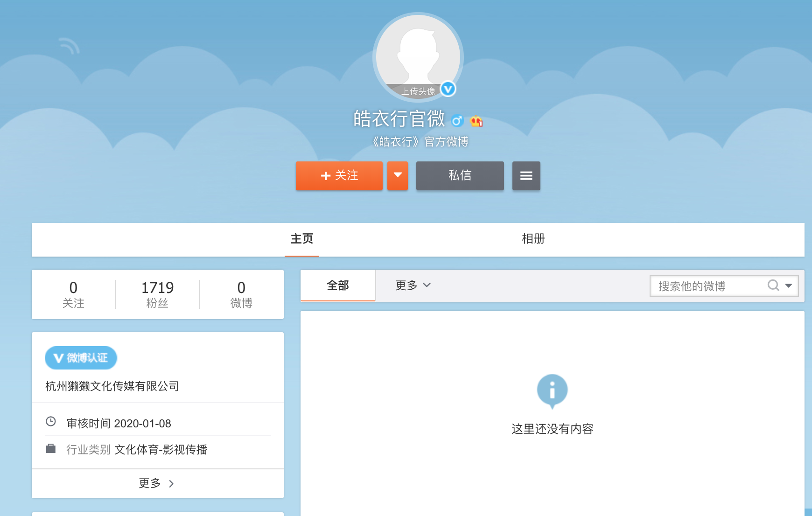
Task: Click the 审核时间 2020-01-08 text
Action: 119,423
